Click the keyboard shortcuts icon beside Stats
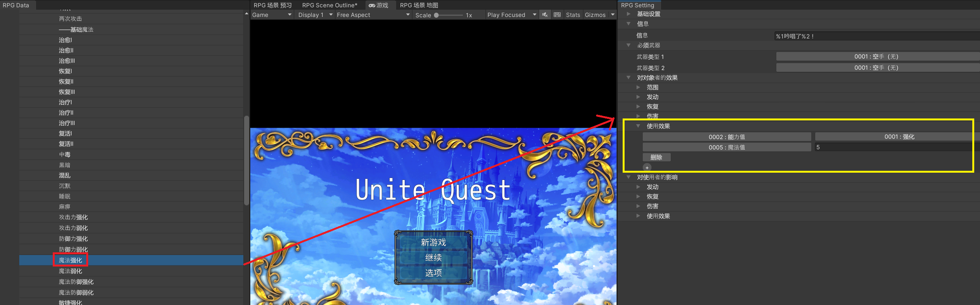Screen dimensions: 980x305 point(557,15)
